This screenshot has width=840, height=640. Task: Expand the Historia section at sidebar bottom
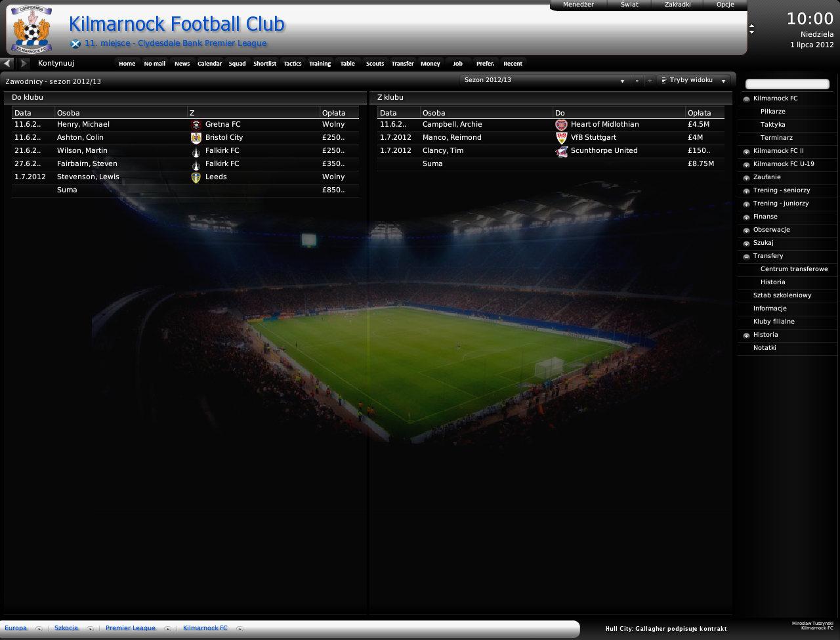coord(746,335)
